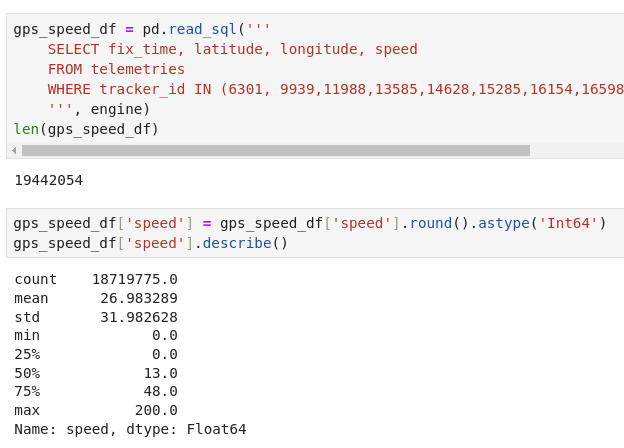
Task: Click the 19442054 output value
Action: pos(48,180)
